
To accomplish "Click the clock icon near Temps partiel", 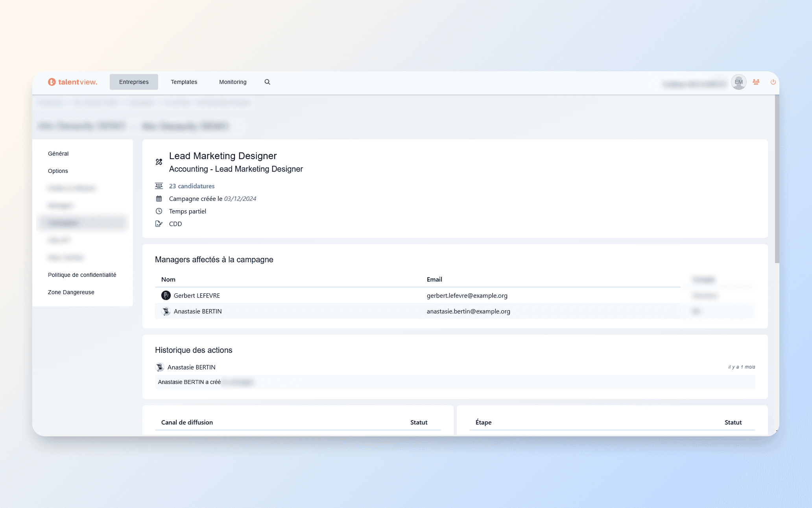I will click(159, 211).
